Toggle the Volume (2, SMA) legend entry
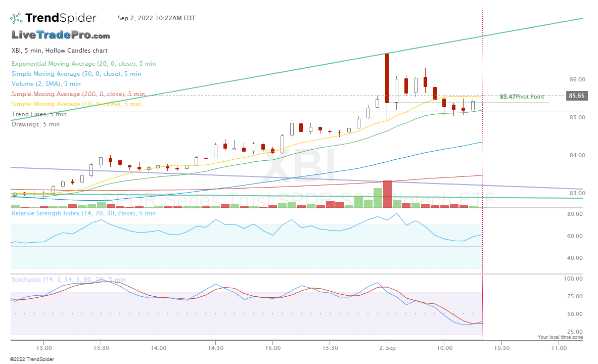This screenshot has height=364, width=598. 48,83
